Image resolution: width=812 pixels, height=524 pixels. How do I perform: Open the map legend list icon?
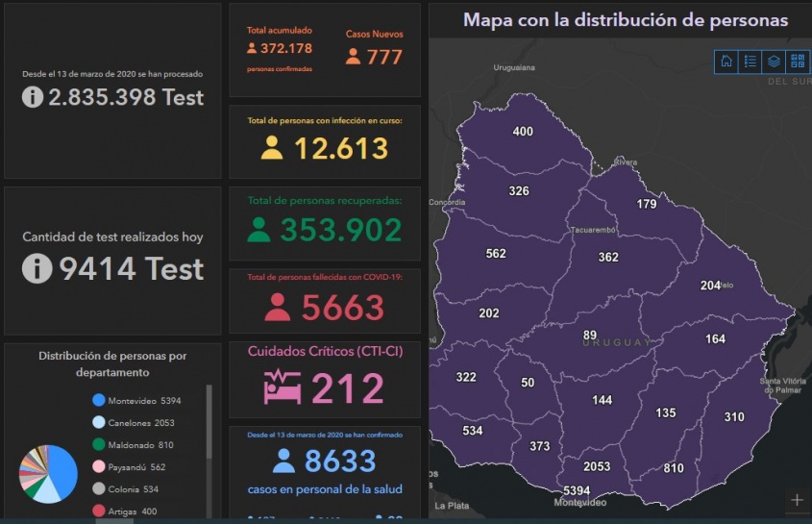[750, 62]
